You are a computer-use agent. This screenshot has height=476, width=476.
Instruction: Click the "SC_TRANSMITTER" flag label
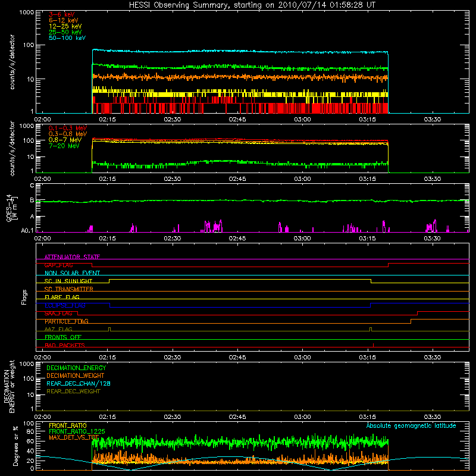(x=69, y=289)
